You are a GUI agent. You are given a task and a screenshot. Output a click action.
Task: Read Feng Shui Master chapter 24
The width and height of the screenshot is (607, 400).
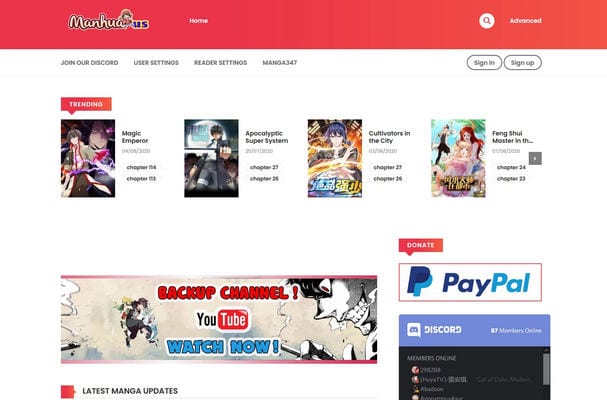coord(511,167)
